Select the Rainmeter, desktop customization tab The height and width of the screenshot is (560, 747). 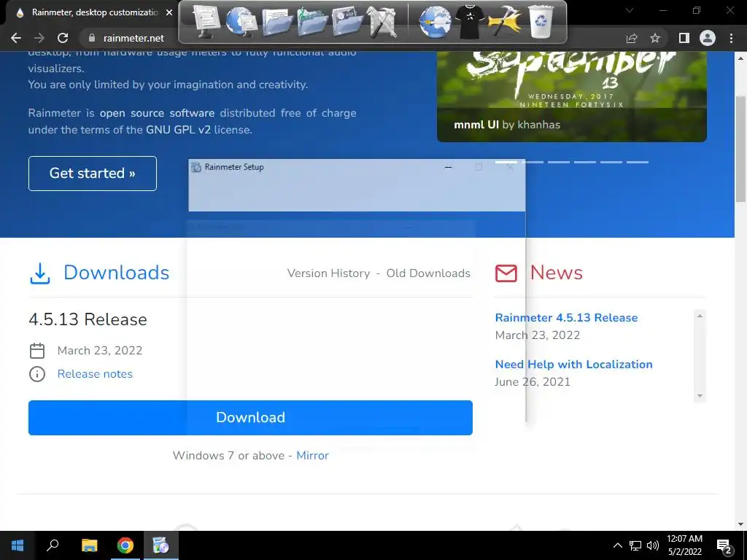click(93, 12)
